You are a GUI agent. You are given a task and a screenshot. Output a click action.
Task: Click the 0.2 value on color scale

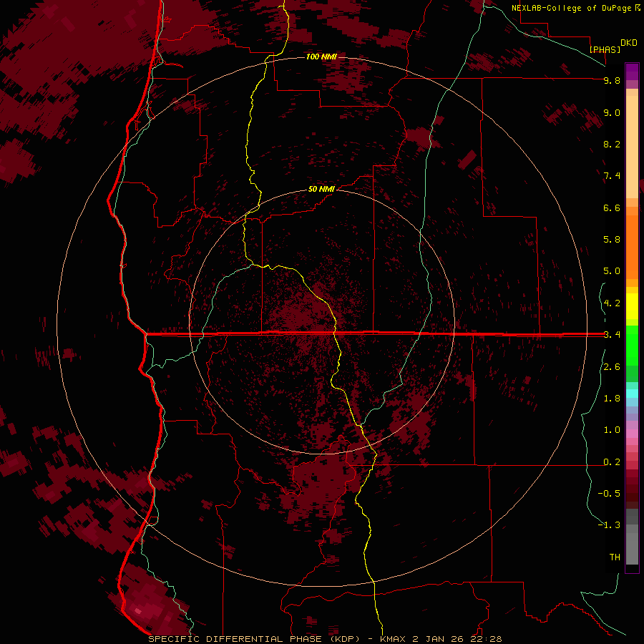(612, 462)
